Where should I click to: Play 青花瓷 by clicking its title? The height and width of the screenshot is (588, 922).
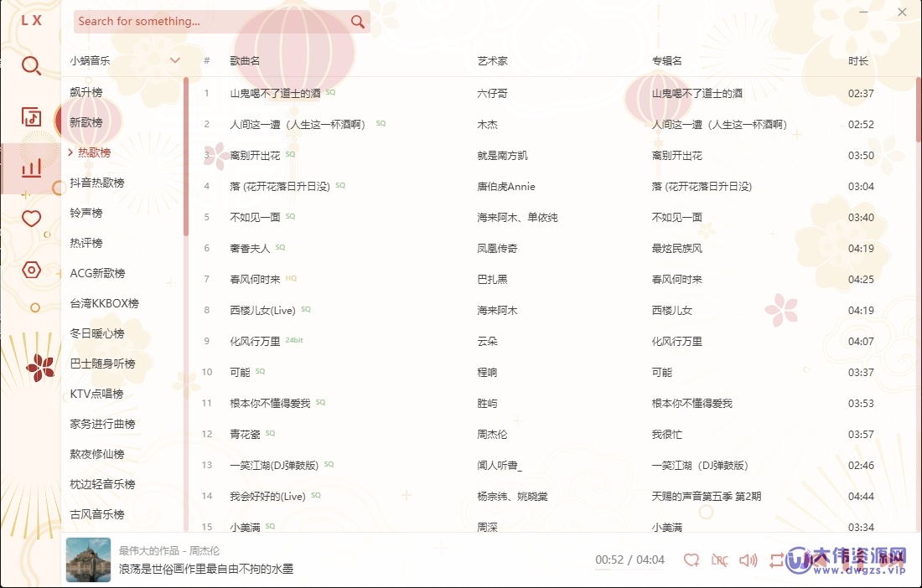click(246, 434)
